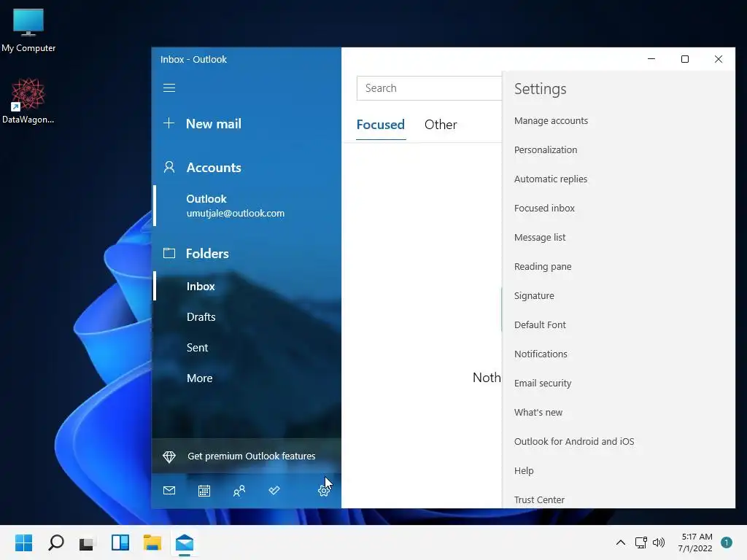Click the Mail app taskbar icon

click(185, 542)
